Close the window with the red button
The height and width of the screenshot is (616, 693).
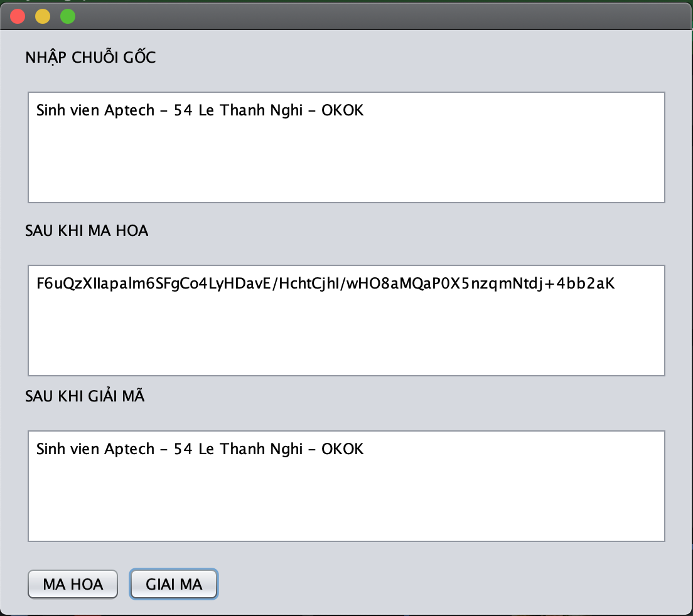tap(18, 16)
